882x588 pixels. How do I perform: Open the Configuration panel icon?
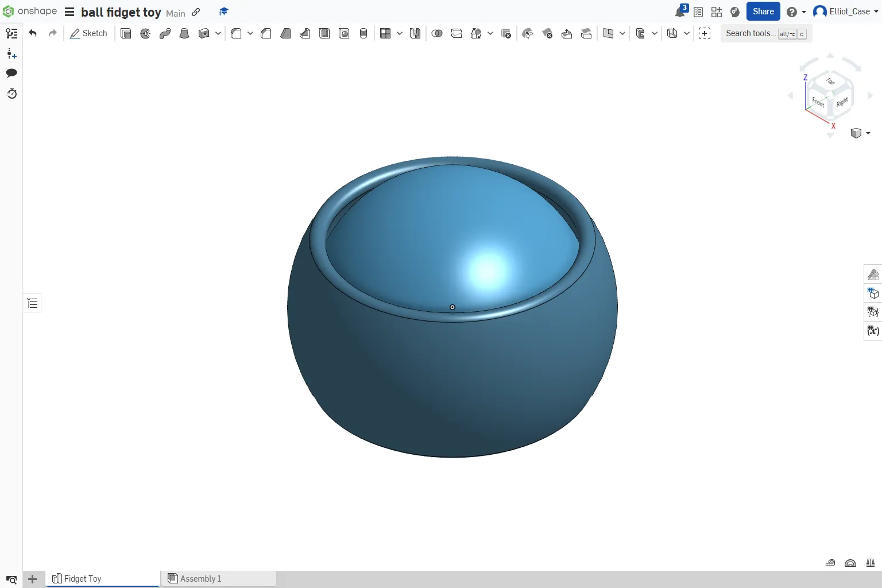(x=873, y=293)
